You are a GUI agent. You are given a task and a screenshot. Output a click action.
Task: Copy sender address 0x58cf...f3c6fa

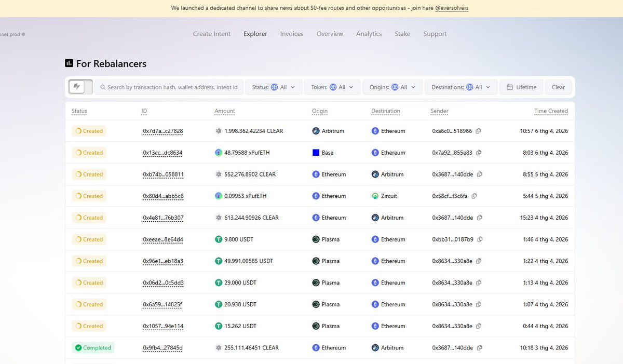tap(474, 196)
